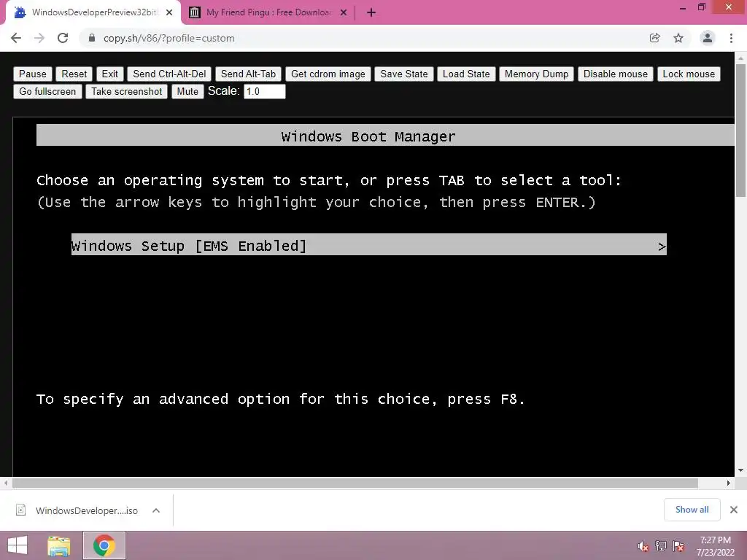The height and width of the screenshot is (560, 747).
Task: Share this page using the share icon
Action: pyautogui.click(x=655, y=38)
